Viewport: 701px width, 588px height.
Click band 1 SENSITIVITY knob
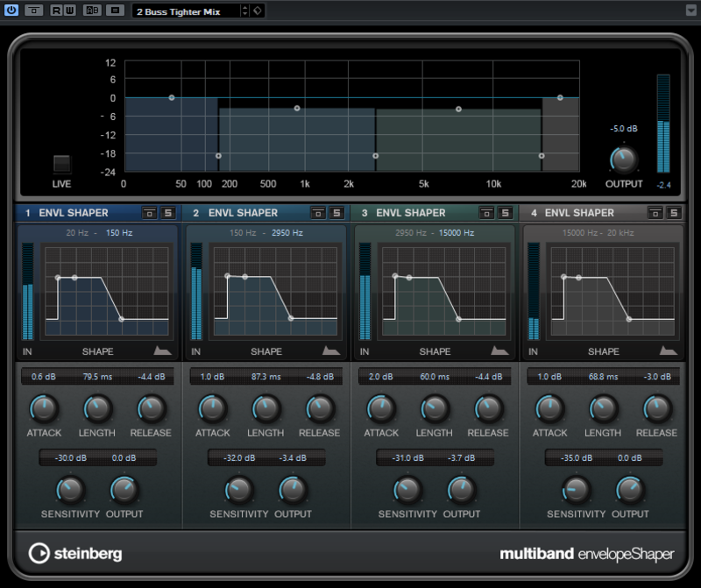pyautogui.click(x=70, y=490)
